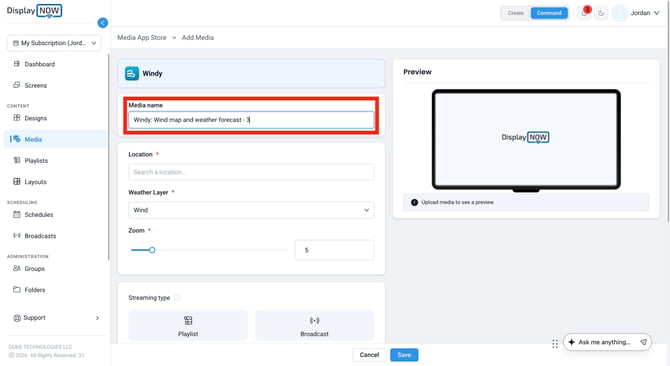Select the Playlist streaming option
Screen dimensions: 670x366
188,326
